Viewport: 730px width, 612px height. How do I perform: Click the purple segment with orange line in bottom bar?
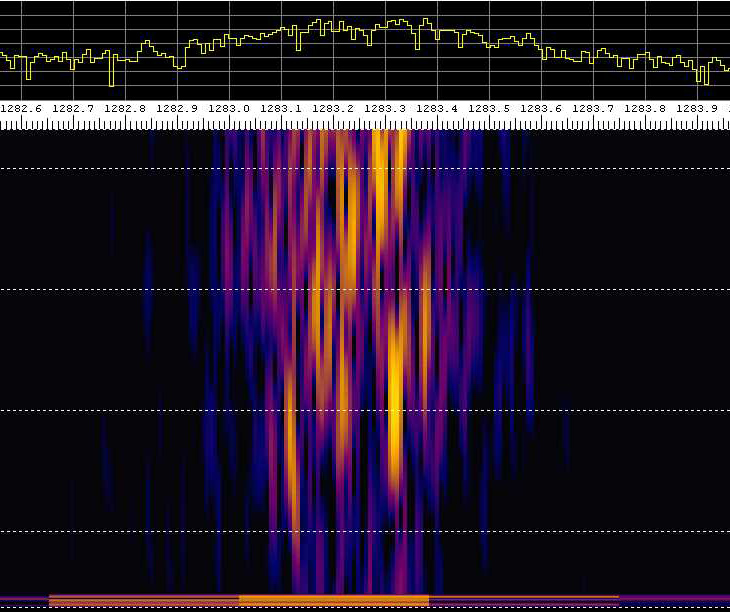(x=524, y=601)
